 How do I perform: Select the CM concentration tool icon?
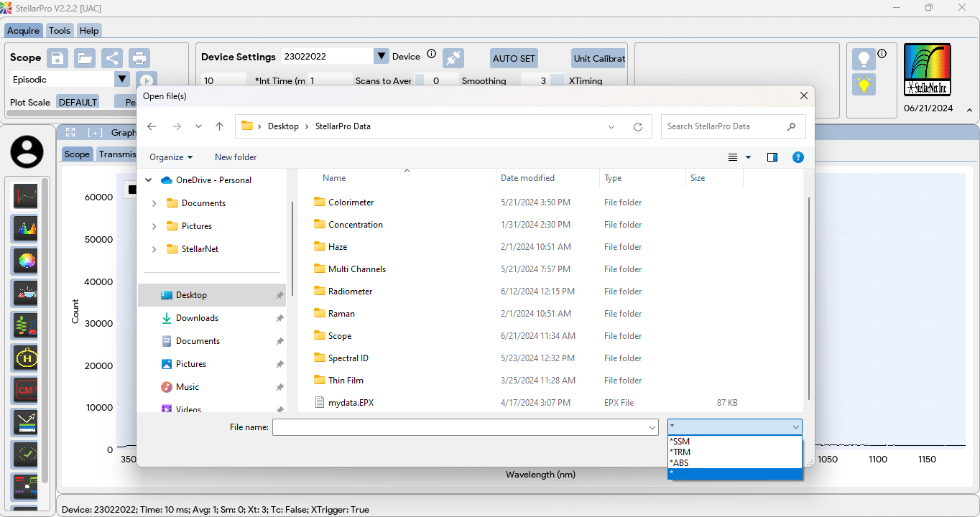pyautogui.click(x=24, y=389)
